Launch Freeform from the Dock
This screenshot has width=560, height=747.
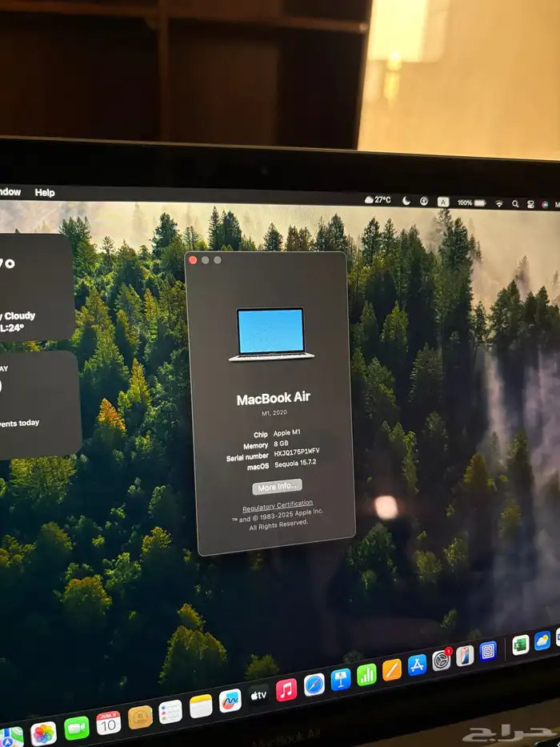[230, 701]
